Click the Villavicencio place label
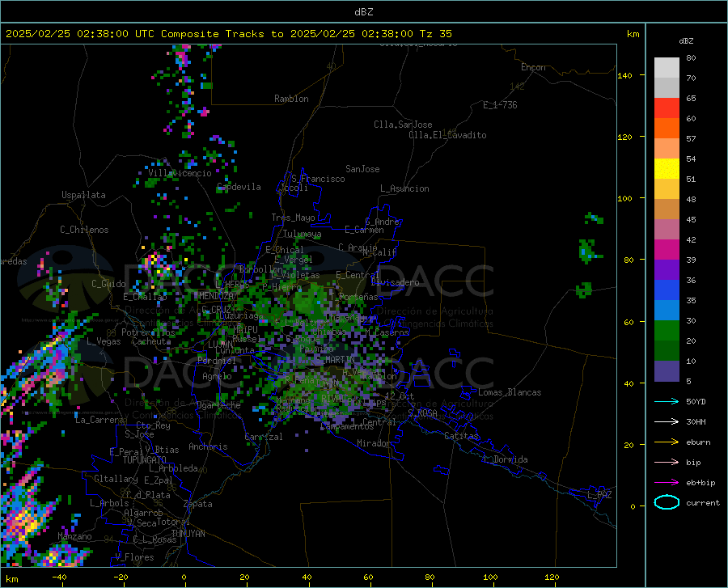The height and width of the screenshot is (588, 728). click(180, 173)
